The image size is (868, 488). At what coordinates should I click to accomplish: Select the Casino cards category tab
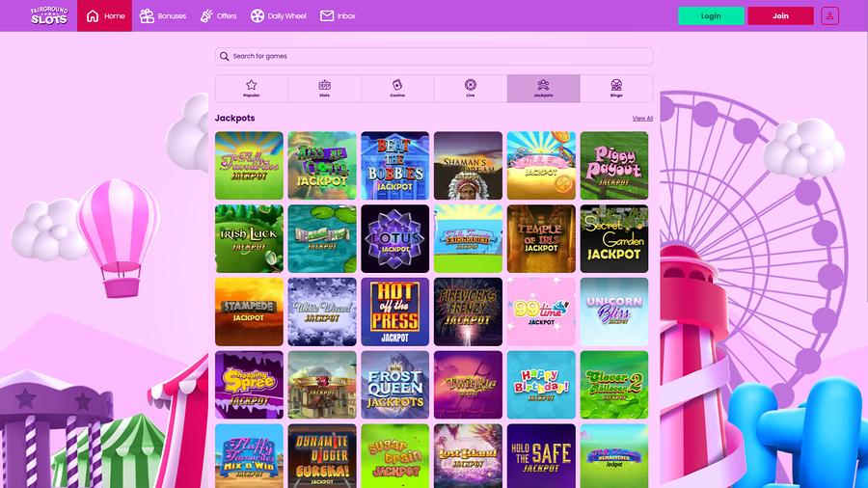tap(397, 89)
